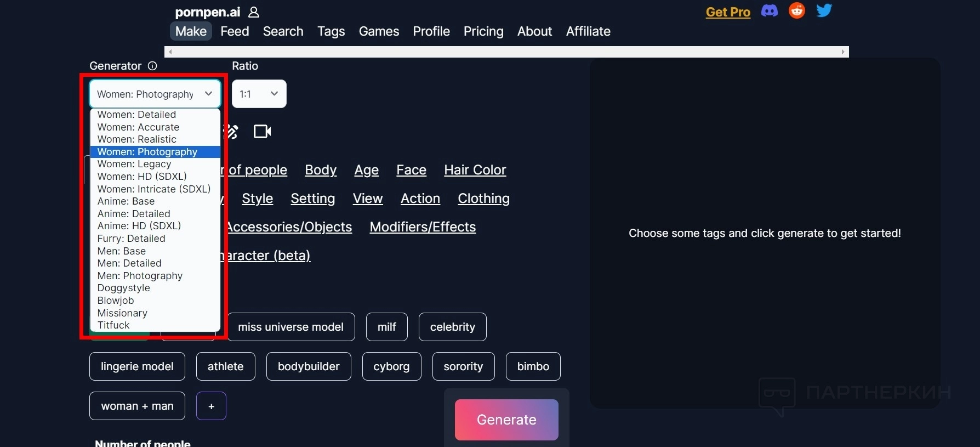Image resolution: width=980 pixels, height=447 pixels.
Task: Choose "Anime: Detailed" generator option
Action: coord(155,214)
